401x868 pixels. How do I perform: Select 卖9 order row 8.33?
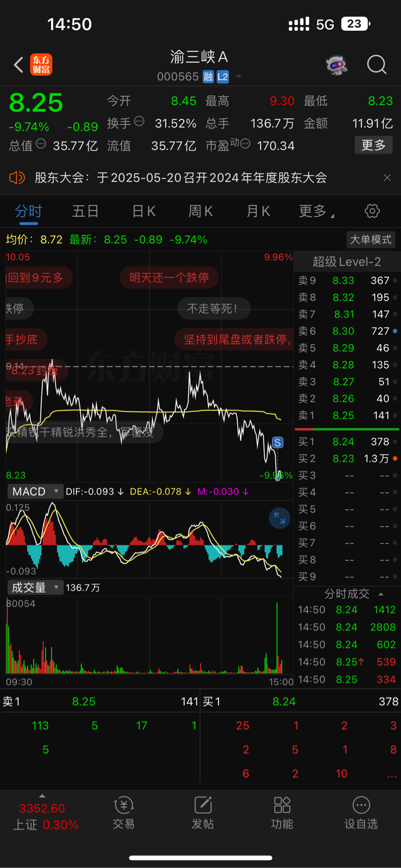click(347, 280)
